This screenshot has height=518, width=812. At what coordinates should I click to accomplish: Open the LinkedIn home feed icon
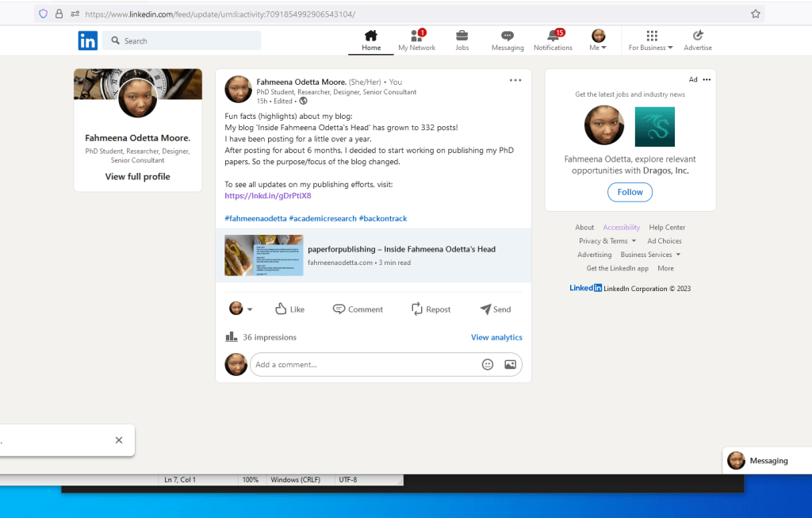point(370,36)
